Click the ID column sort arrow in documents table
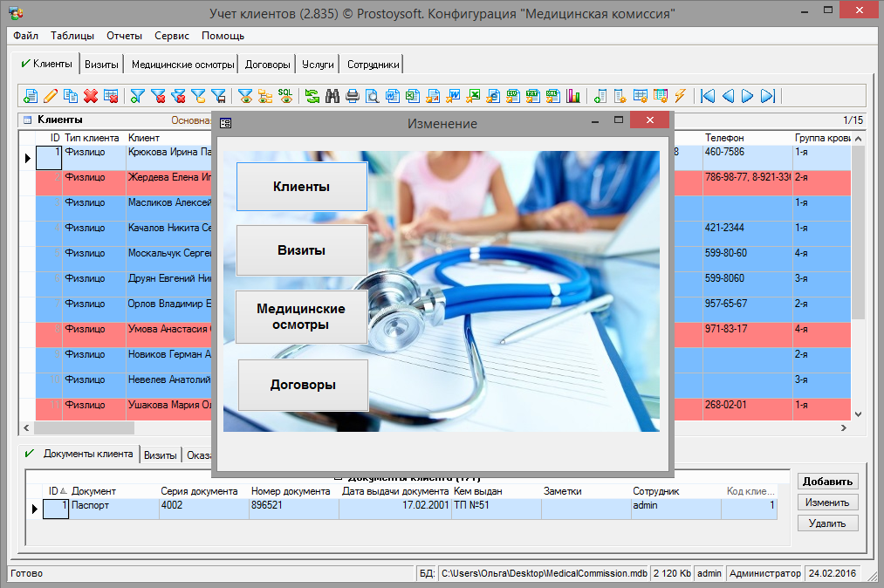Viewport: 884px width, 588px height. [x=63, y=491]
